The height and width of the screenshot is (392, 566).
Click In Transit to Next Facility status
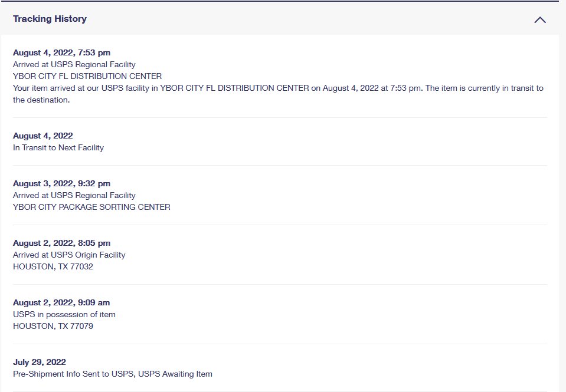[58, 147]
